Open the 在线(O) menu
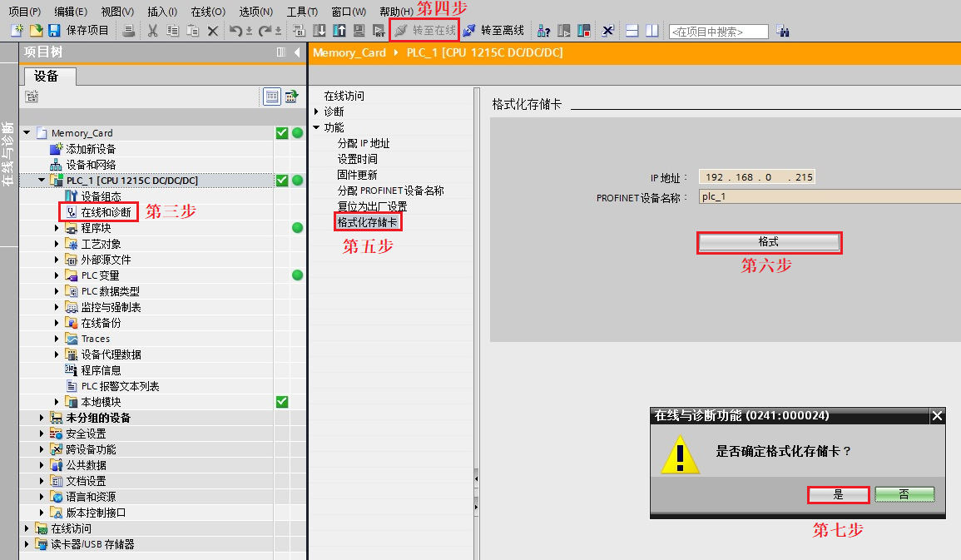This screenshot has height=560, width=961. click(208, 12)
